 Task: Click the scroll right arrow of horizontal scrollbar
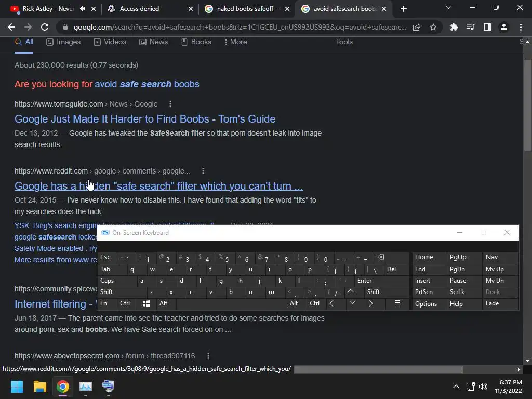click(519, 369)
